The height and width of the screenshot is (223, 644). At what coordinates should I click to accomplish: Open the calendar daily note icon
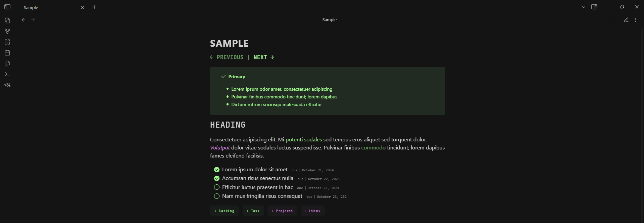(7, 53)
